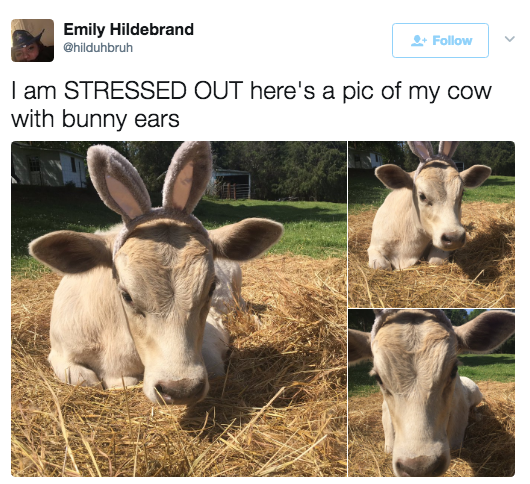530x484 pixels.
Task: Click the left bunny ear in main photo
Action: (117, 181)
